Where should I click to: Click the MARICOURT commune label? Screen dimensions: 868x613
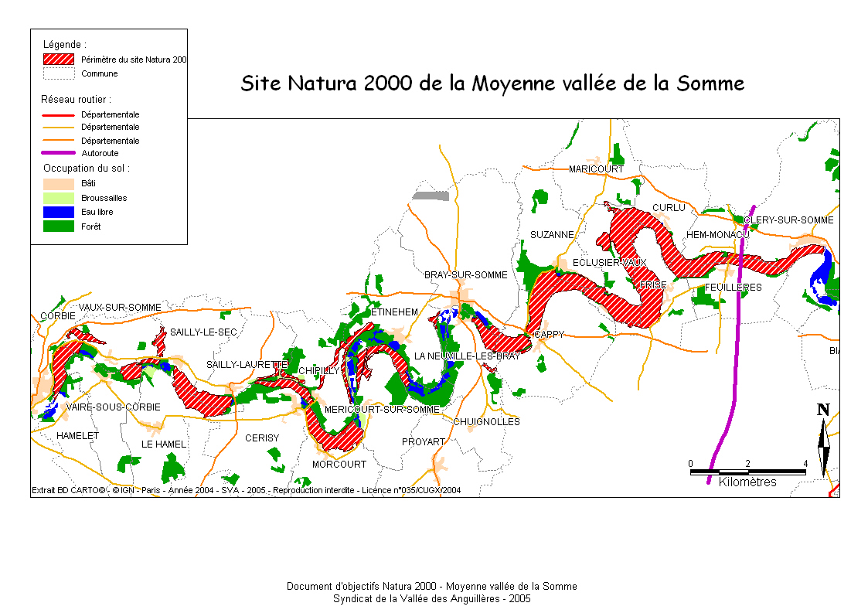point(595,169)
